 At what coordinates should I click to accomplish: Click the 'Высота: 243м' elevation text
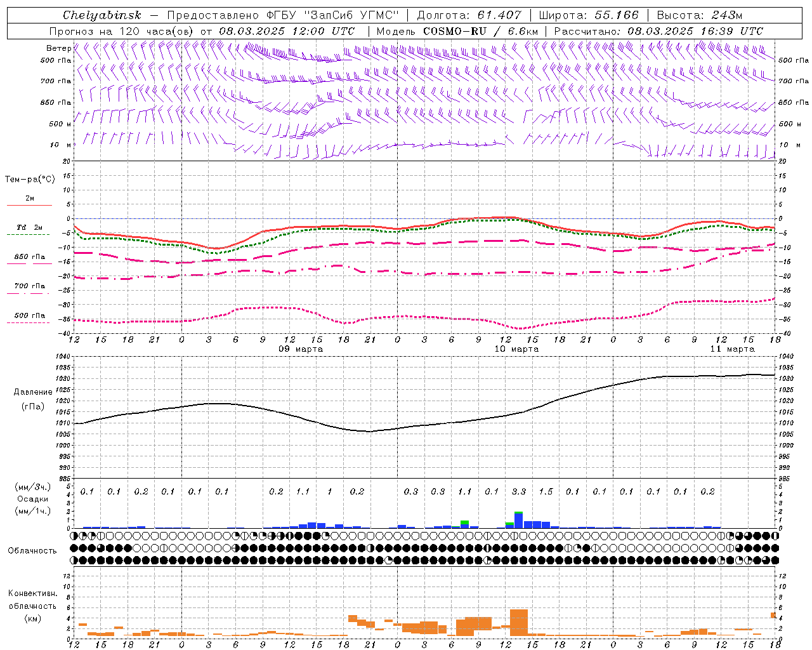699,15
